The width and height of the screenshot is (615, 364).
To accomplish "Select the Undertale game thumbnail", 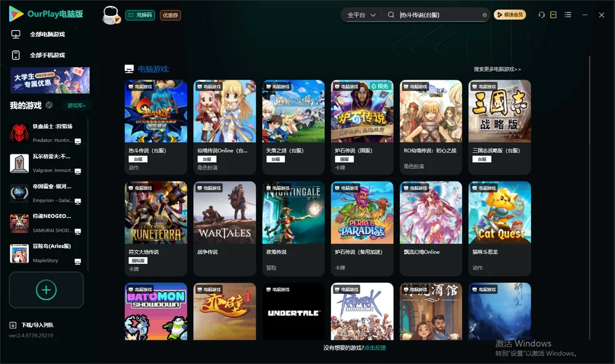I will [x=293, y=312].
